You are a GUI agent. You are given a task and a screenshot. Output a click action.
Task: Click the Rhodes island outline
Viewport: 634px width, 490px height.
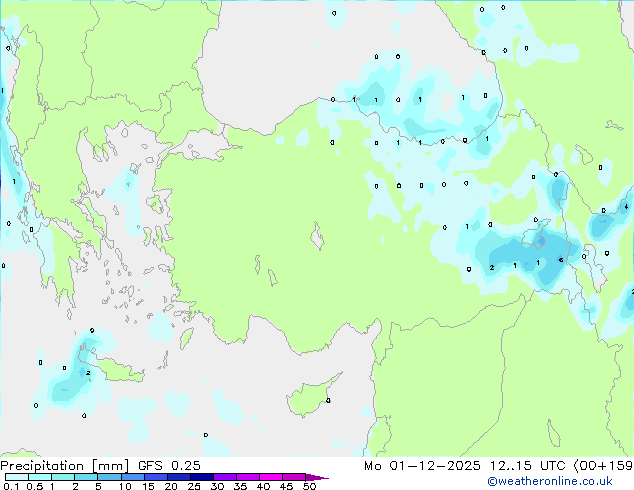186,338
